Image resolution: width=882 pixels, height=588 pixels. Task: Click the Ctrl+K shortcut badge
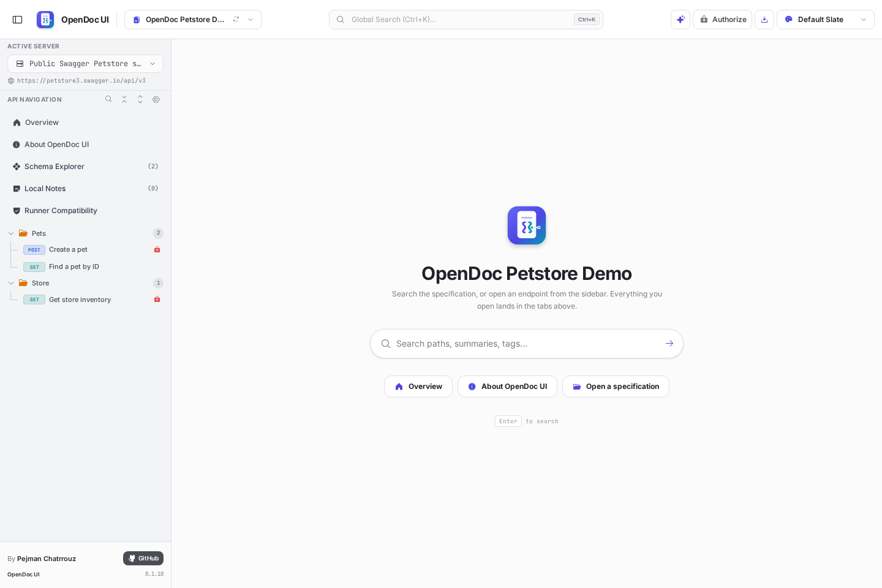(587, 20)
